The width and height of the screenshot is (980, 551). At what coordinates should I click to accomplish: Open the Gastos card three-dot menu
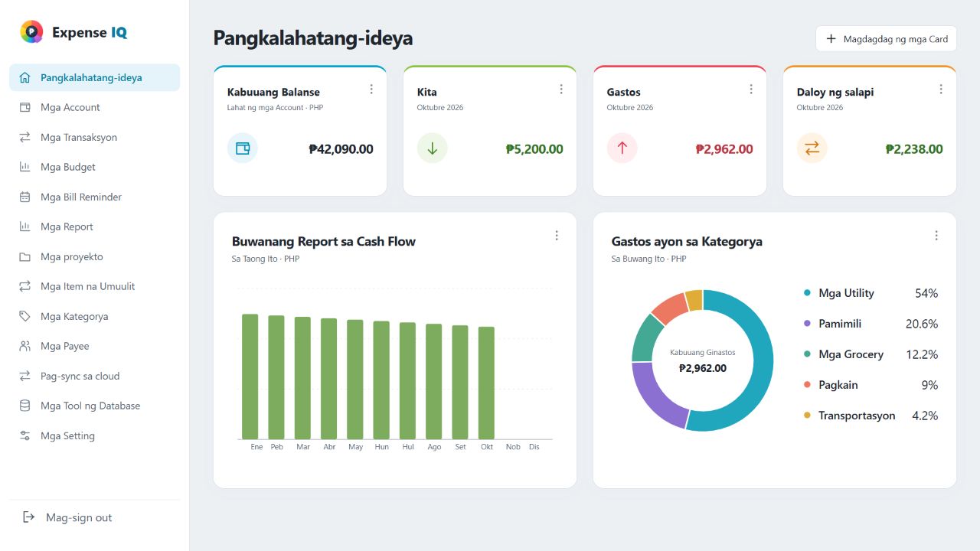pos(751,89)
